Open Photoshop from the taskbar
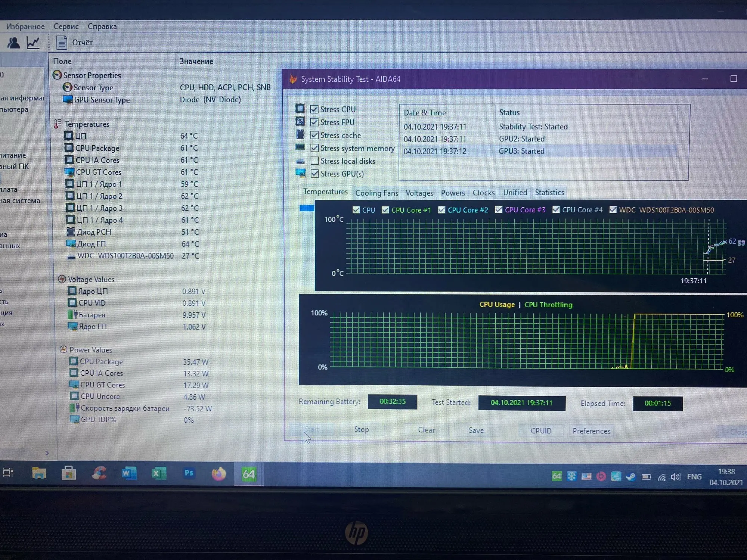Screen dimensions: 747x560 [x=189, y=473]
